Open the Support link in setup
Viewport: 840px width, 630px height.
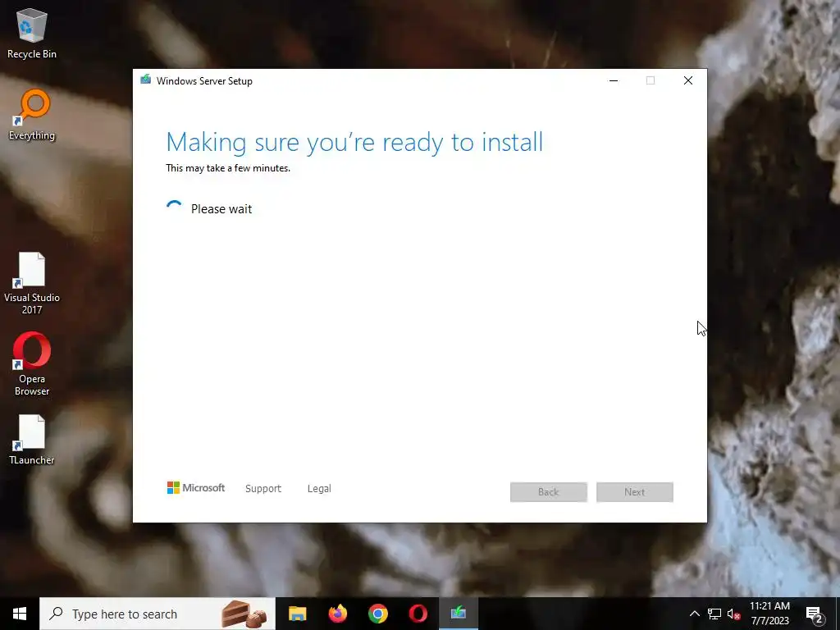pyautogui.click(x=263, y=489)
